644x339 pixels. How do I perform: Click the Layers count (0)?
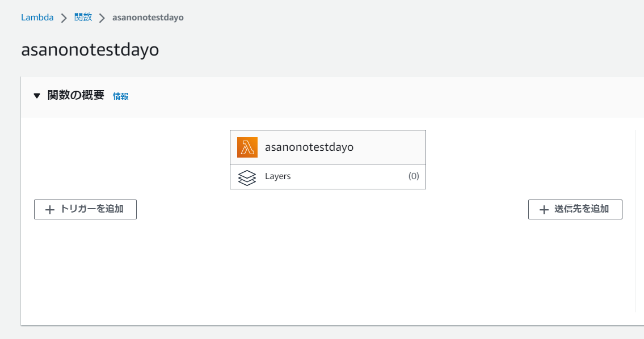coord(414,176)
